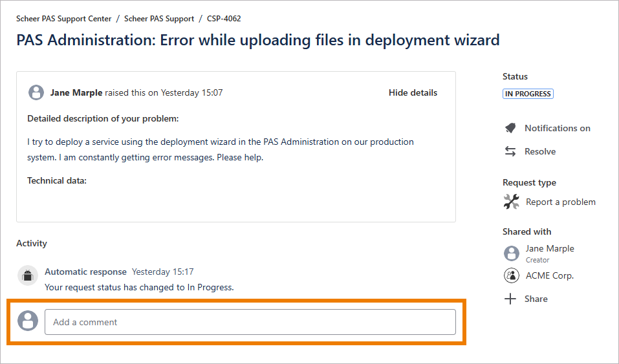Click the Add a comment field
The height and width of the screenshot is (364, 619).
click(250, 322)
